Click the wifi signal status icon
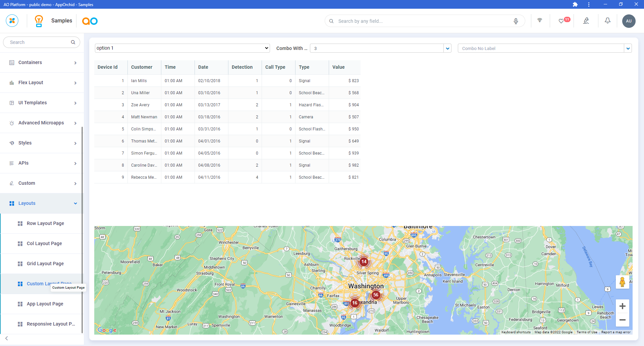The width and height of the screenshot is (644, 346). coord(540,20)
